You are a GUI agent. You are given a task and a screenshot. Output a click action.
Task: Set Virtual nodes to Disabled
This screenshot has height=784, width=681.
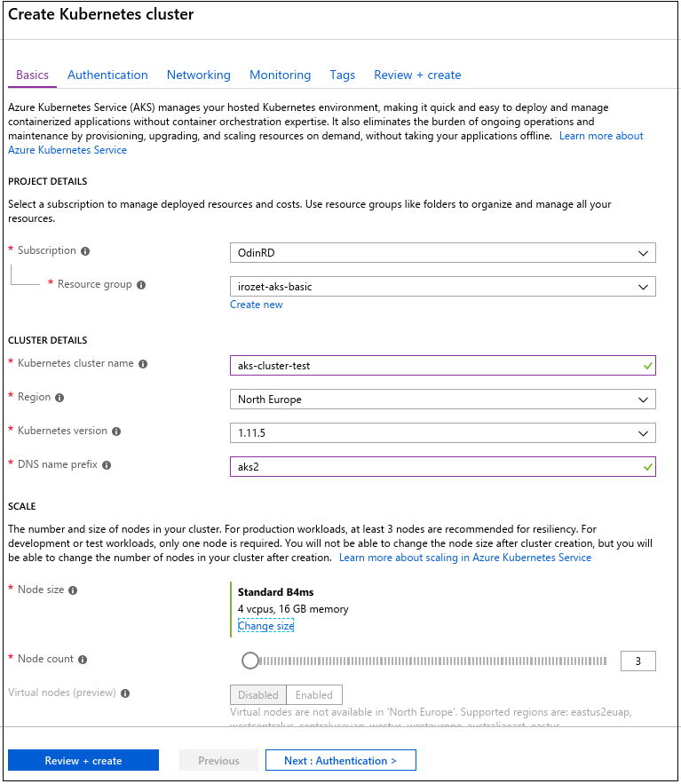pyautogui.click(x=258, y=695)
